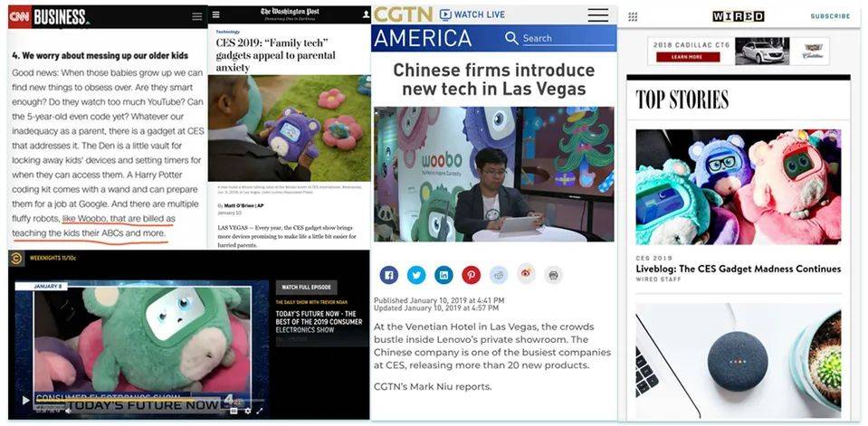Toggle closed captions on the video player
The image size is (868, 426).
coord(234,411)
